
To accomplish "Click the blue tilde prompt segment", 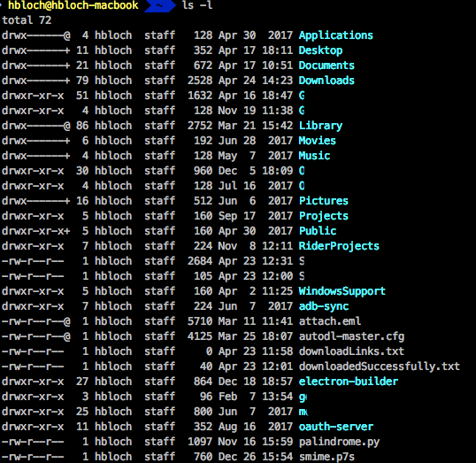I will (160, 6).
